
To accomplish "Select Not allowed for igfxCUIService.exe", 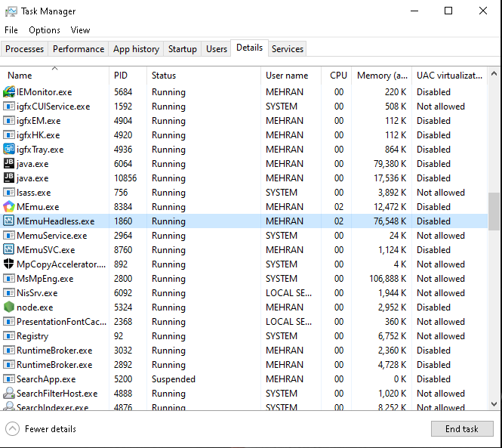I will point(441,107).
